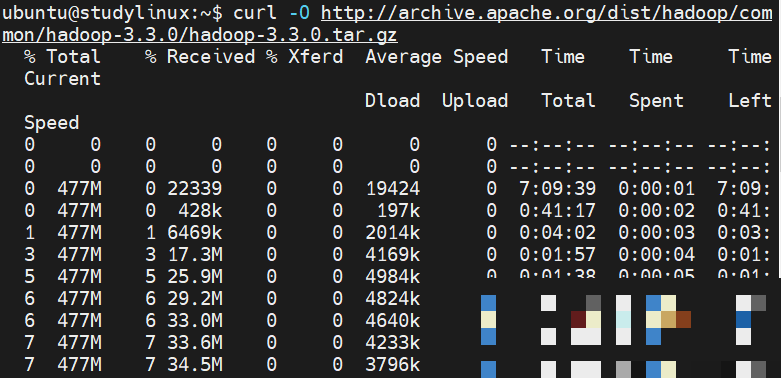This screenshot has height=378, width=781.
Task: Select the received value 428k
Action: coord(200,211)
